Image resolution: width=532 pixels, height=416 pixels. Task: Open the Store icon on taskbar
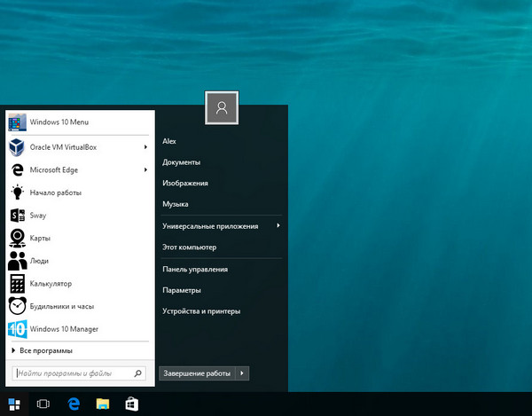click(130, 404)
